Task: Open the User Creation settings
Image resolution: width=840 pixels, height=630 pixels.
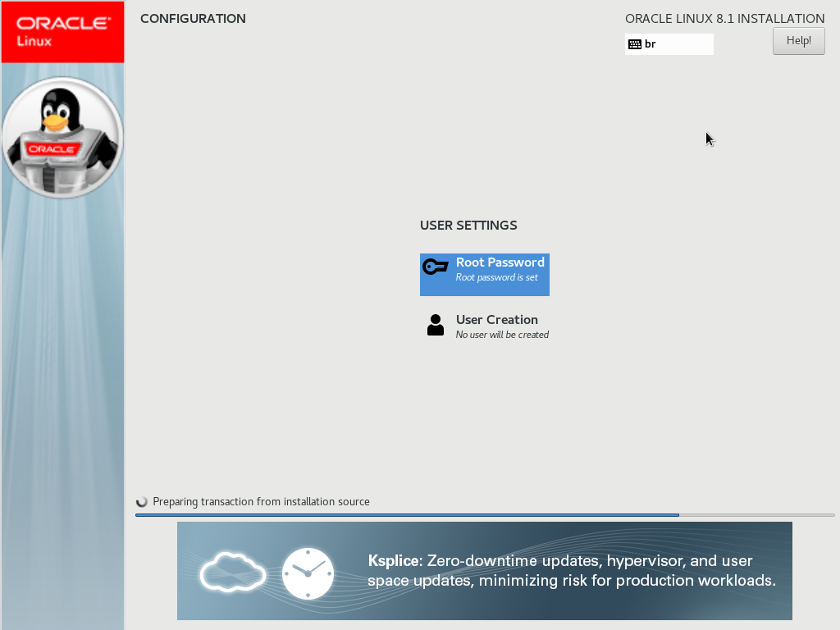Action: [484, 326]
